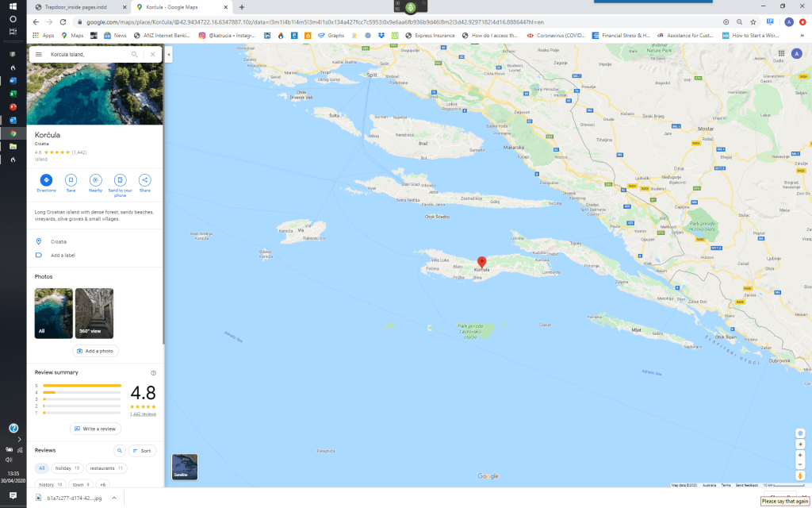Image resolution: width=812 pixels, height=508 pixels.
Task: Expand more review topics with +6 chip
Action: pos(103,484)
